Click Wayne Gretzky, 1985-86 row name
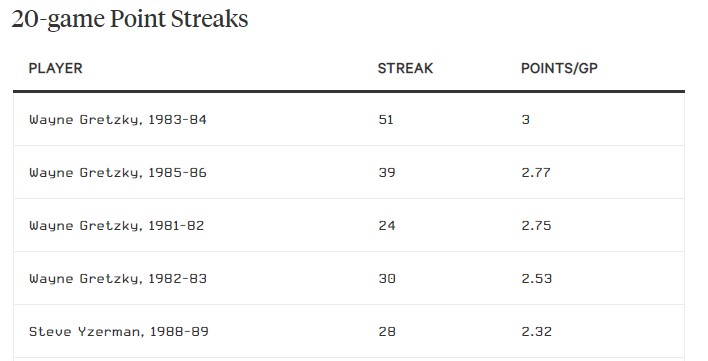This screenshot has width=708, height=361. tap(118, 173)
